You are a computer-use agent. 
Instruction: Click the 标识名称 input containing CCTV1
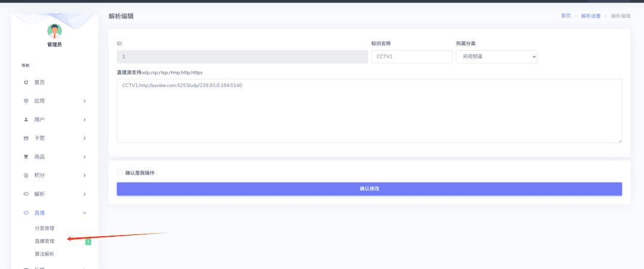(x=411, y=57)
